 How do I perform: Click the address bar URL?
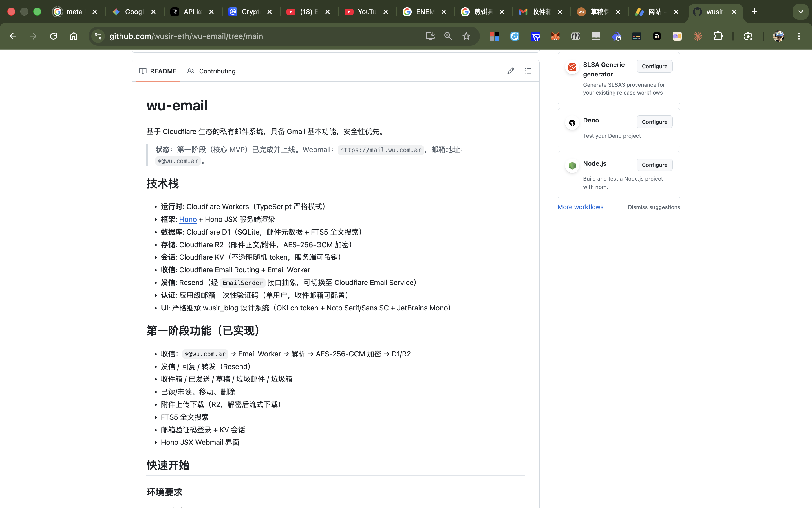point(186,36)
